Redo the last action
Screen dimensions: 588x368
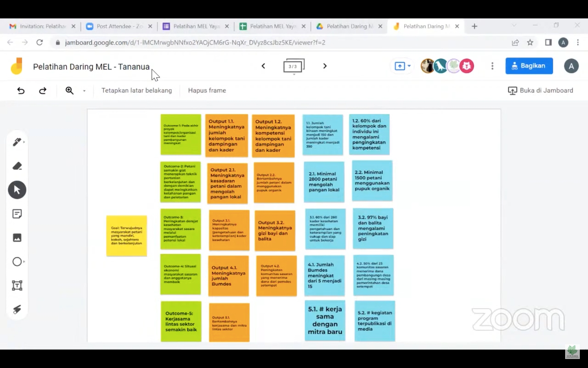pos(42,90)
